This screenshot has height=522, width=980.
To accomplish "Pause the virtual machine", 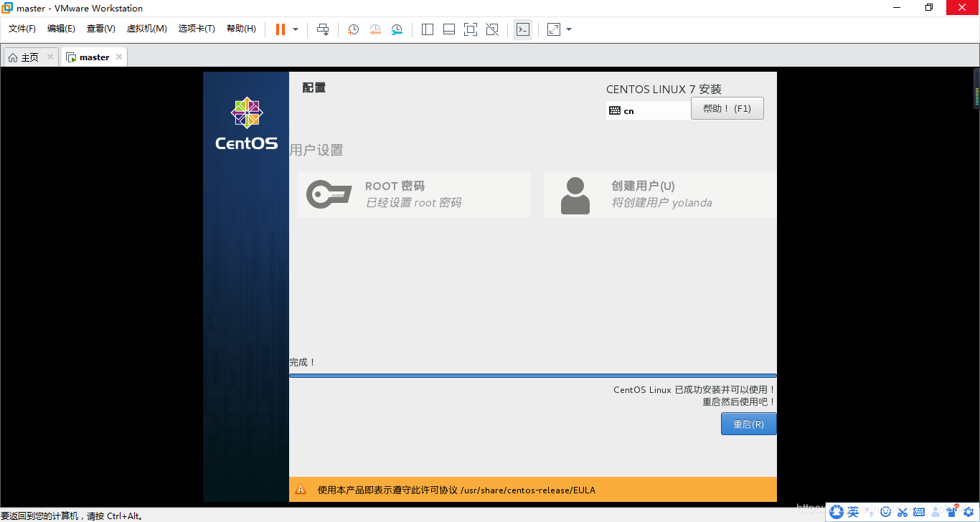I will coord(280,29).
